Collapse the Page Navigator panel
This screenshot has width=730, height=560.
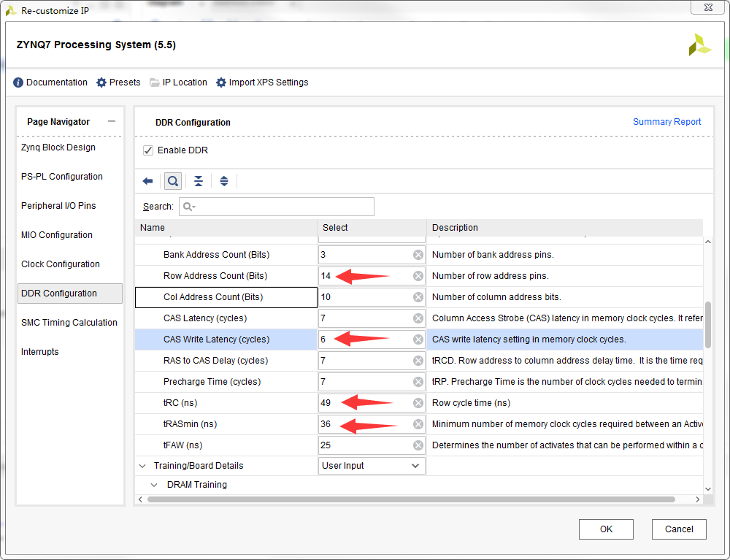pyautogui.click(x=111, y=121)
